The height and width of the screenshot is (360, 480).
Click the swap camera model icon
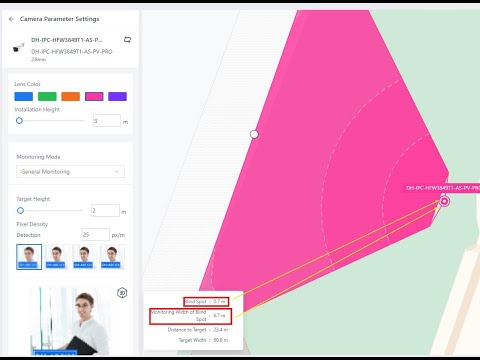click(127, 40)
